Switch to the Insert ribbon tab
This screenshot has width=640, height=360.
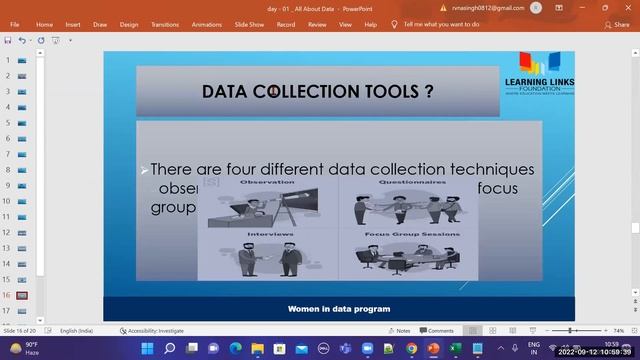pyautogui.click(x=73, y=24)
